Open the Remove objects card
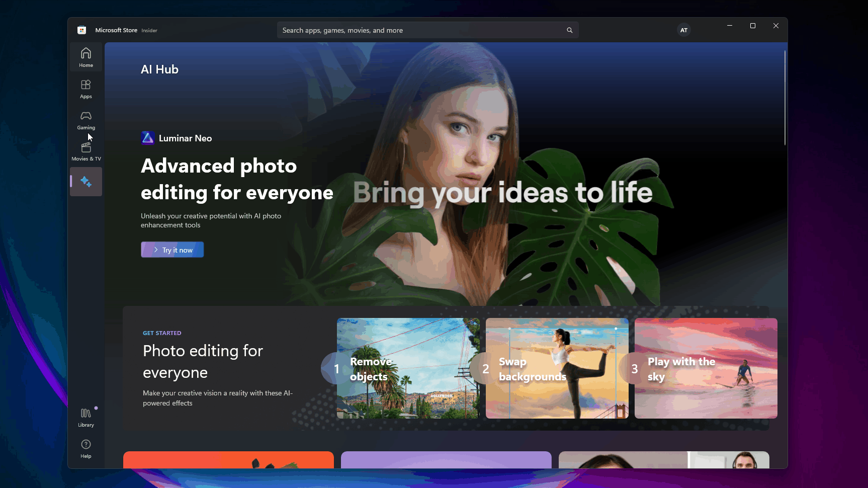The image size is (868, 488). (408, 368)
